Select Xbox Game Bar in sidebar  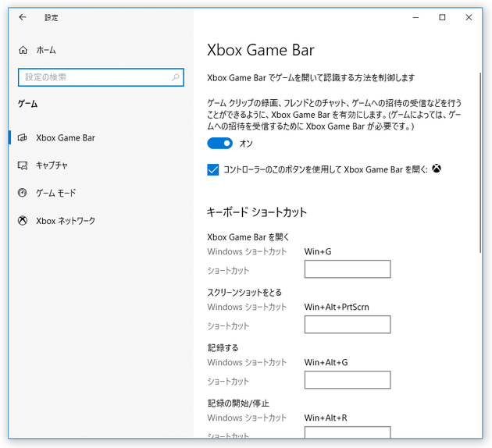point(101,137)
